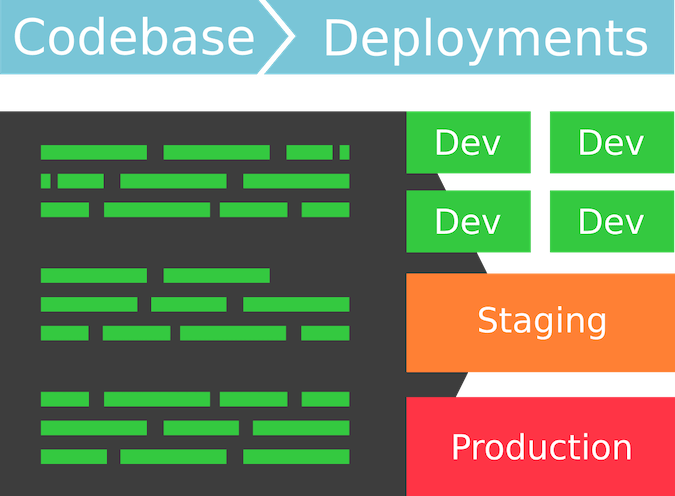Click the tiny green square starting the second code line
Image resolution: width=675 pixels, height=496 pixels.
pos(45,181)
